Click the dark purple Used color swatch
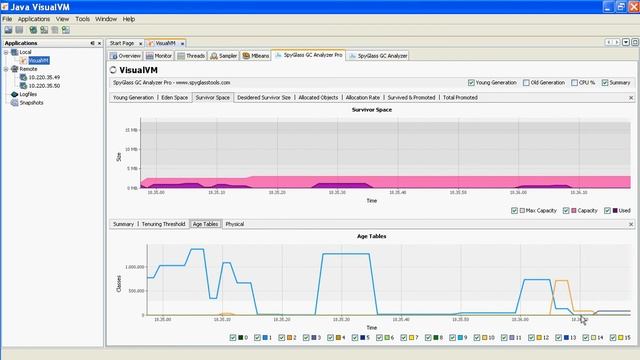Screen dimensions: 640x360 pos(615,211)
